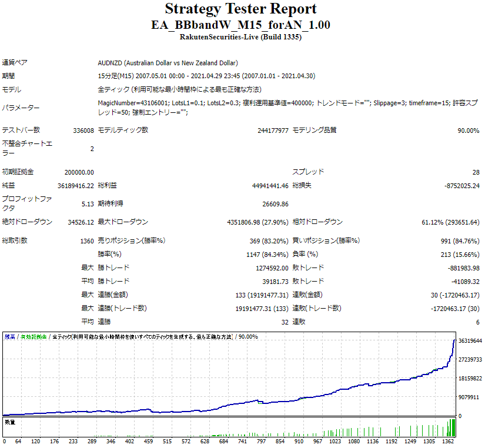The height and width of the screenshot is (448, 485).
Task: Click long positions value 991 (84.76%)
Action: click(460, 241)
